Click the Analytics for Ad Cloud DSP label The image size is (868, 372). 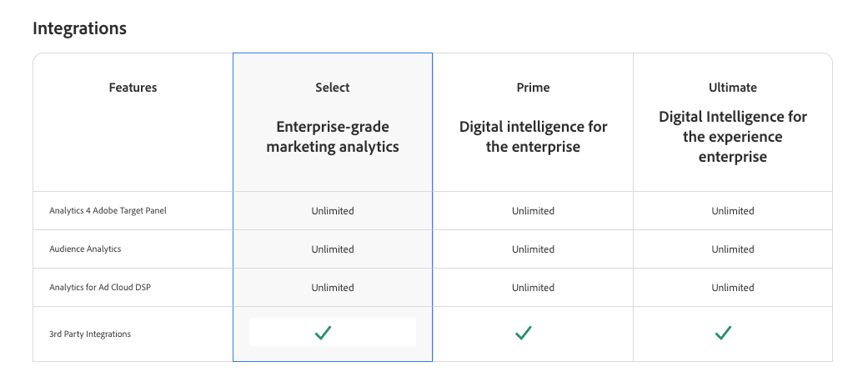(x=100, y=288)
